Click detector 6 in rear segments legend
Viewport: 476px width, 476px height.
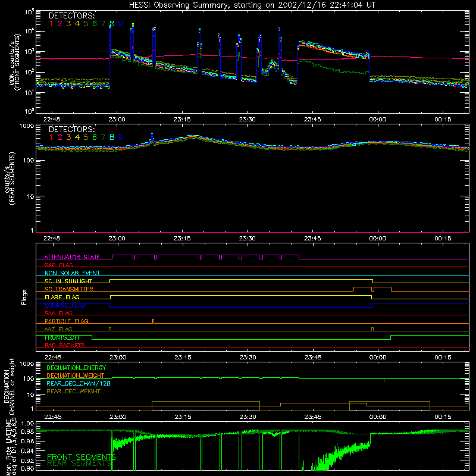coord(95,137)
